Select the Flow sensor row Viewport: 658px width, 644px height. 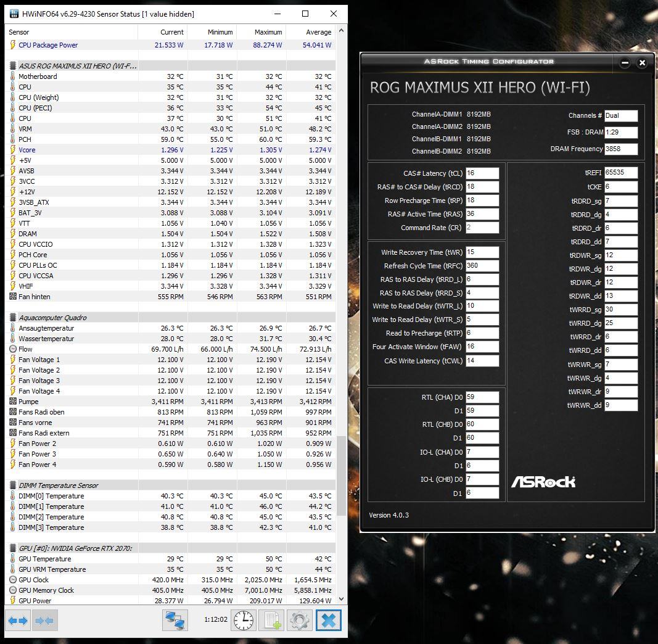click(170, 349)
